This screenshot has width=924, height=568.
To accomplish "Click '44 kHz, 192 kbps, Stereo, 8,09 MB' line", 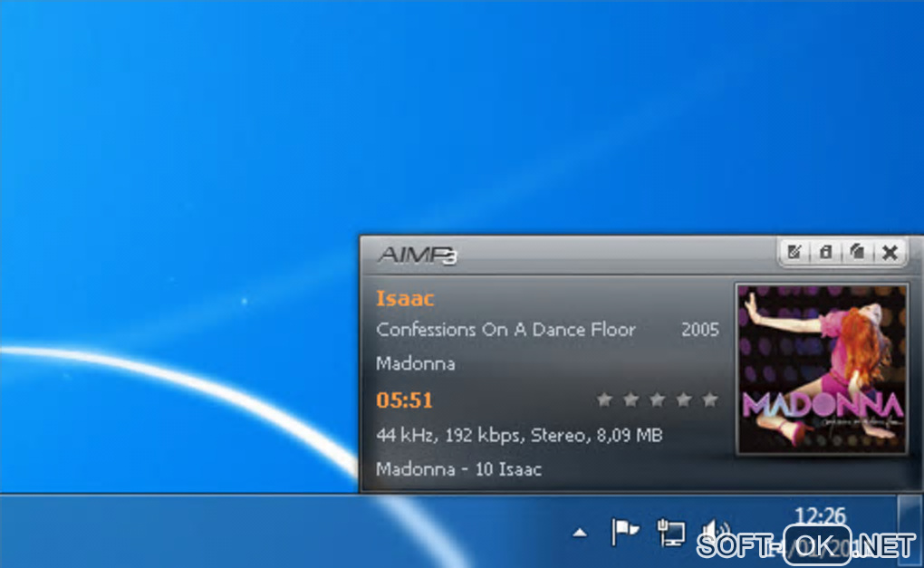I will coord(519,436).
